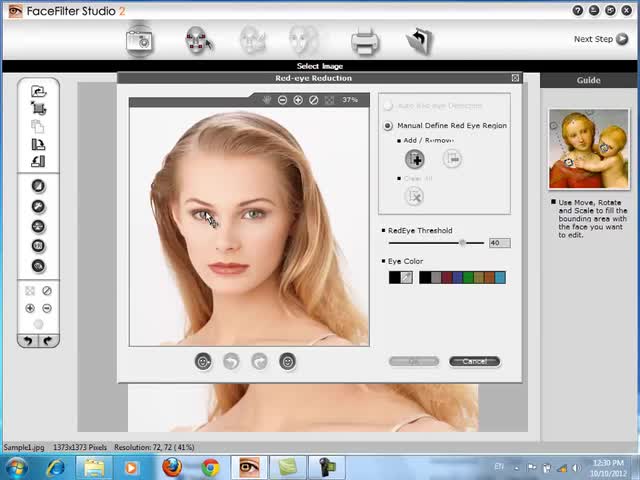Zoom out in the Red-eye preview bar
Image resolution: width=640 pixels, height=480 pixels.
(282, 100)
